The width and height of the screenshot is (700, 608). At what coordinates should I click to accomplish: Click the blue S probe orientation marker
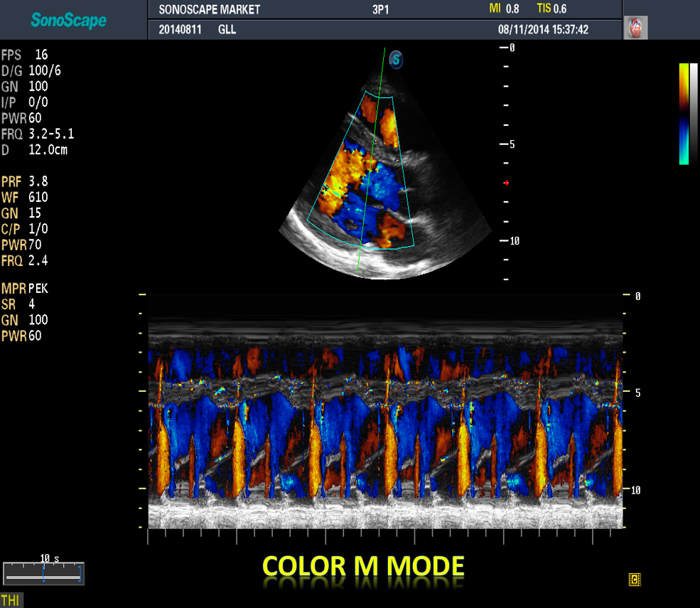point(396,60)
